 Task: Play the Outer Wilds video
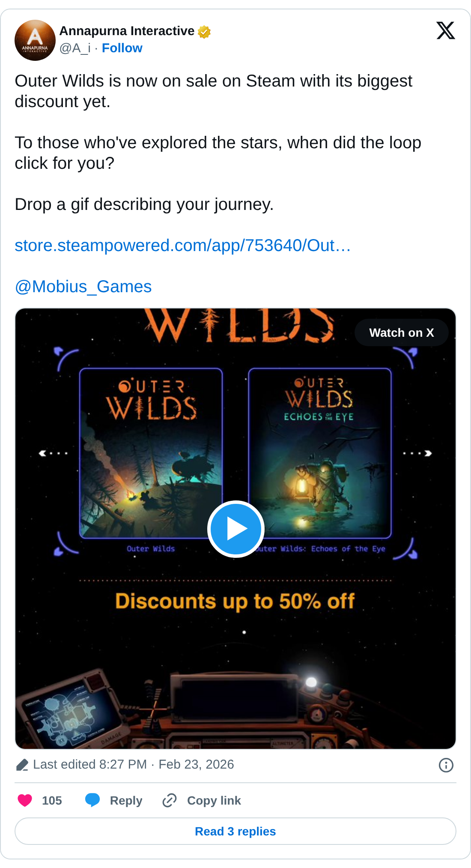235,529
